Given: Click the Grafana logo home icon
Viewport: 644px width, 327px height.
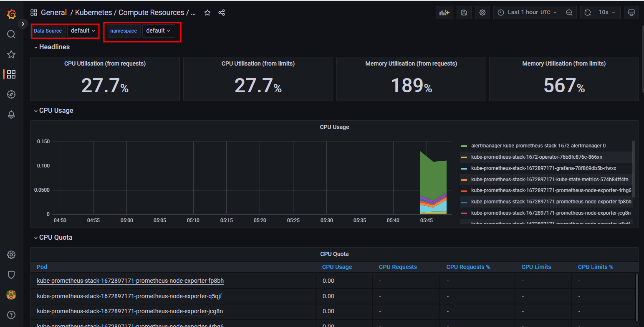Looking at the screenshot, I should (11, 14).
